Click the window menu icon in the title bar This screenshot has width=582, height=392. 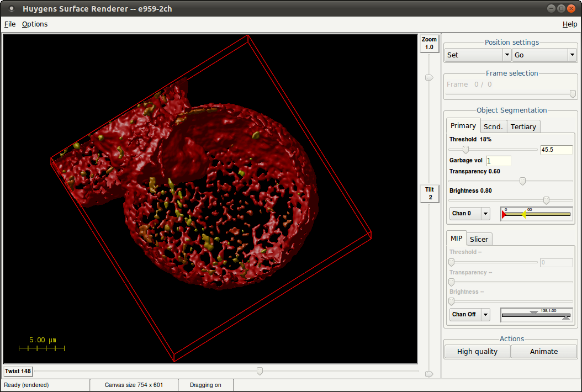11,9
